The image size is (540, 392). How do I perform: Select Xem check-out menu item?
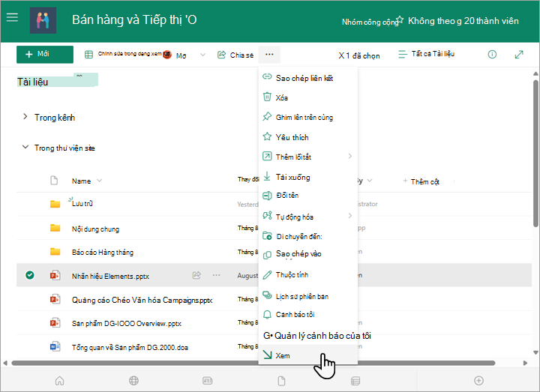pyautogui.click(x=308, y=355)
